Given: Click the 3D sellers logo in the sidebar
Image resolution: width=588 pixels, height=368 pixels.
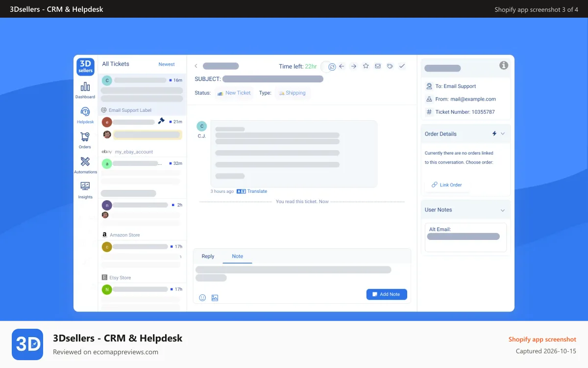Looking at the screenshot, I should point(85,67).
